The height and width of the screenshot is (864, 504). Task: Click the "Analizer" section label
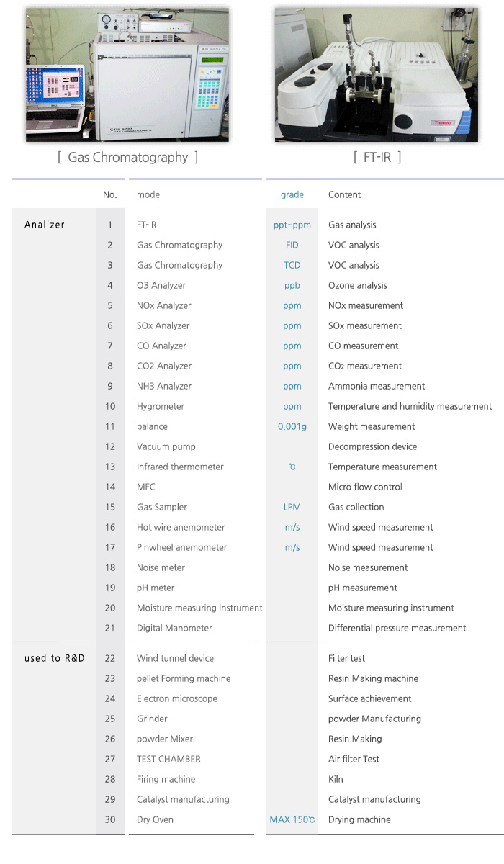coord(45,225)
